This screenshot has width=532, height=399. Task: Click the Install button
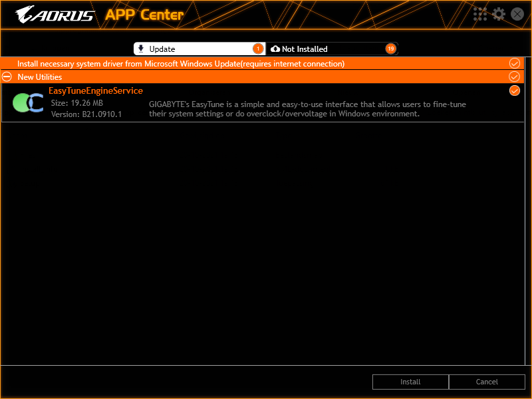tap(410, 382)
